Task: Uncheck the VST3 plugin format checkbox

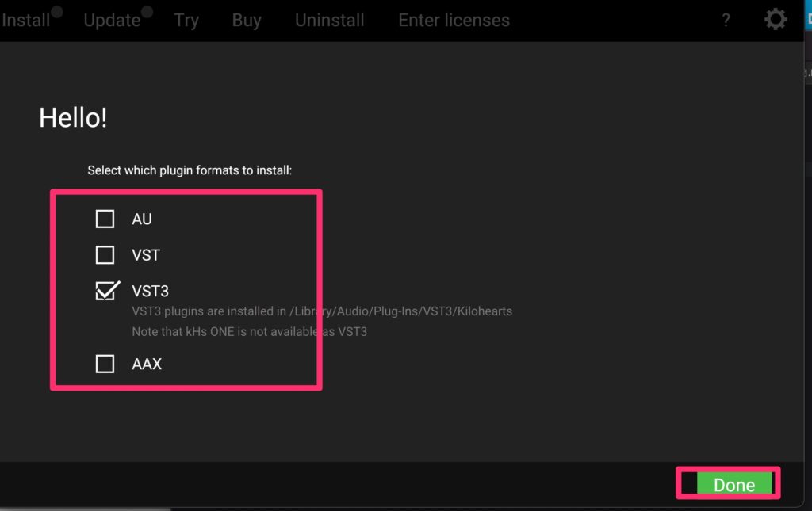Action: [x=105, y=292]
